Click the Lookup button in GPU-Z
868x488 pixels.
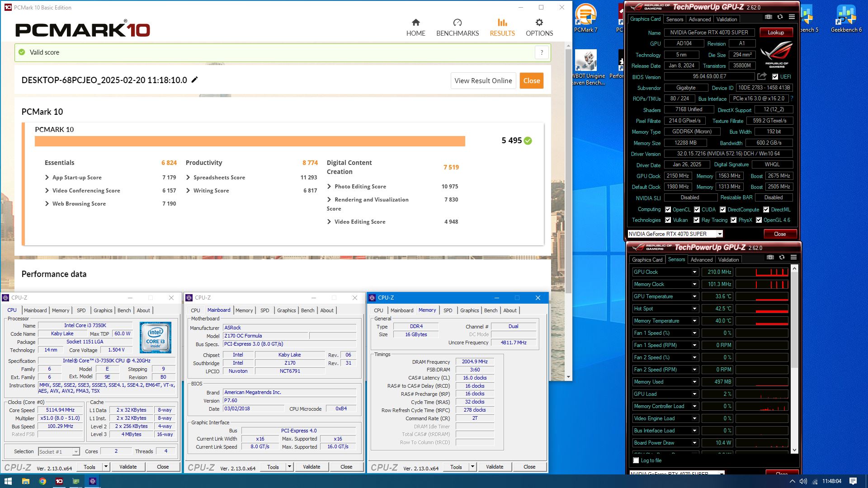pos(775,33)
